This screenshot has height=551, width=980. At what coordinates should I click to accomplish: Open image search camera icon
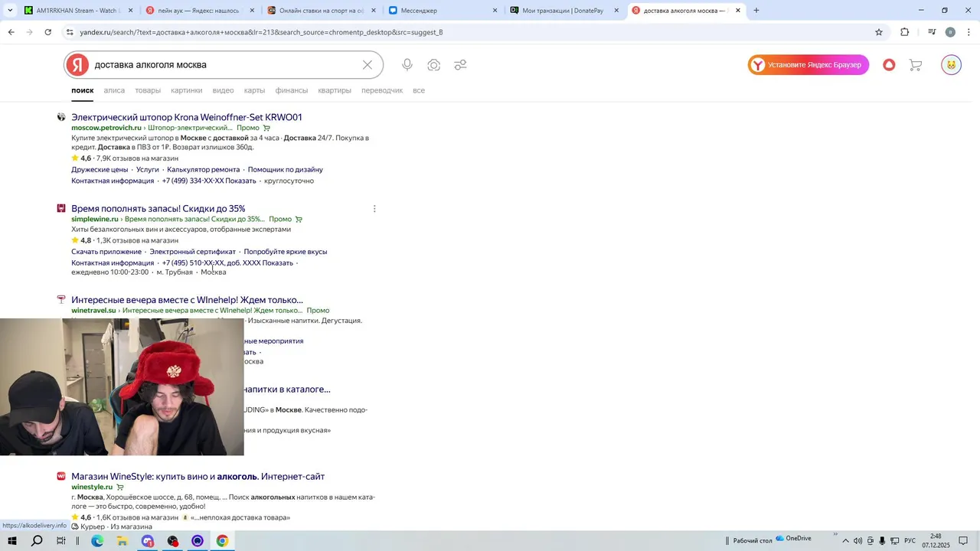coord(434,65)
